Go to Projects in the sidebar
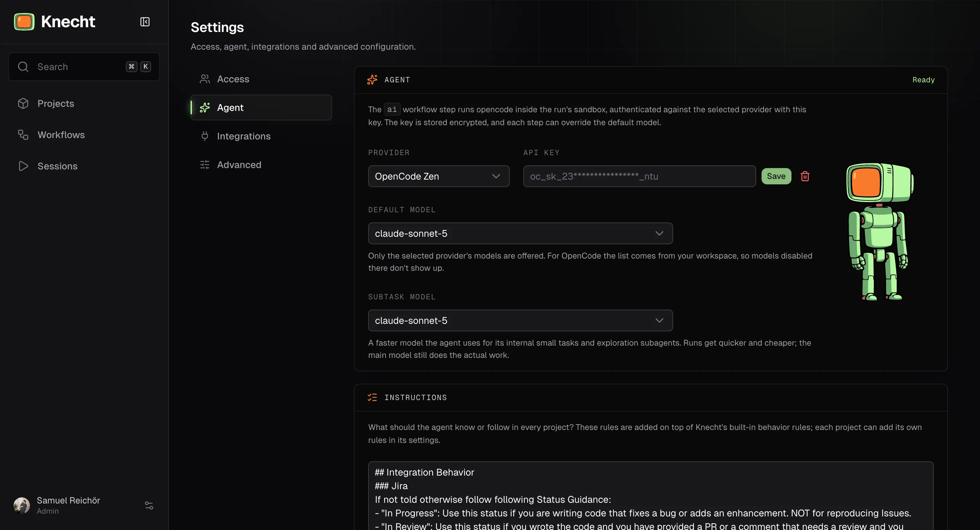The width and height of the screenshot is (980, 530). [84, 103]
